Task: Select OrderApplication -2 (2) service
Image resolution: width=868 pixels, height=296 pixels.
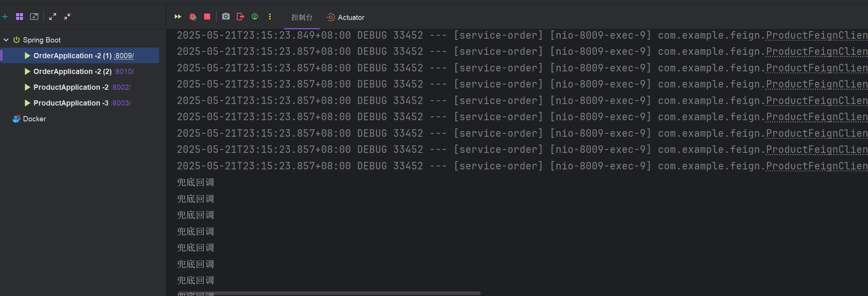Action: tap(72, 71)
